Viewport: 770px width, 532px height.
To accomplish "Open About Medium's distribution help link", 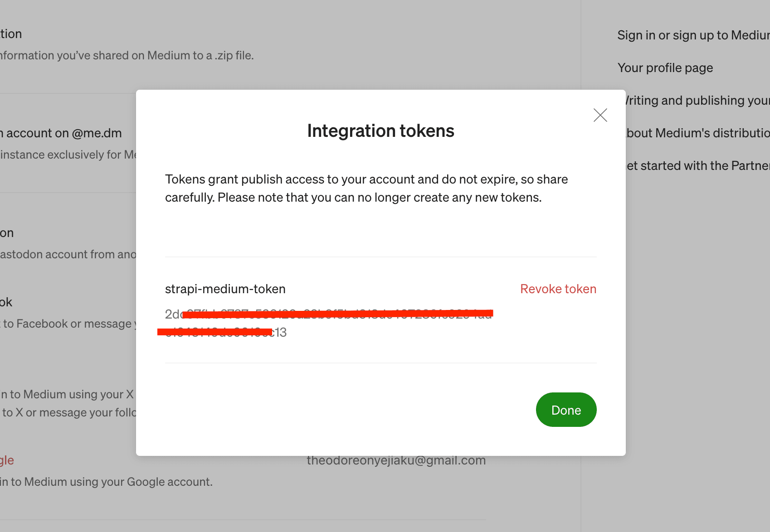I will [x=697, y=133].
